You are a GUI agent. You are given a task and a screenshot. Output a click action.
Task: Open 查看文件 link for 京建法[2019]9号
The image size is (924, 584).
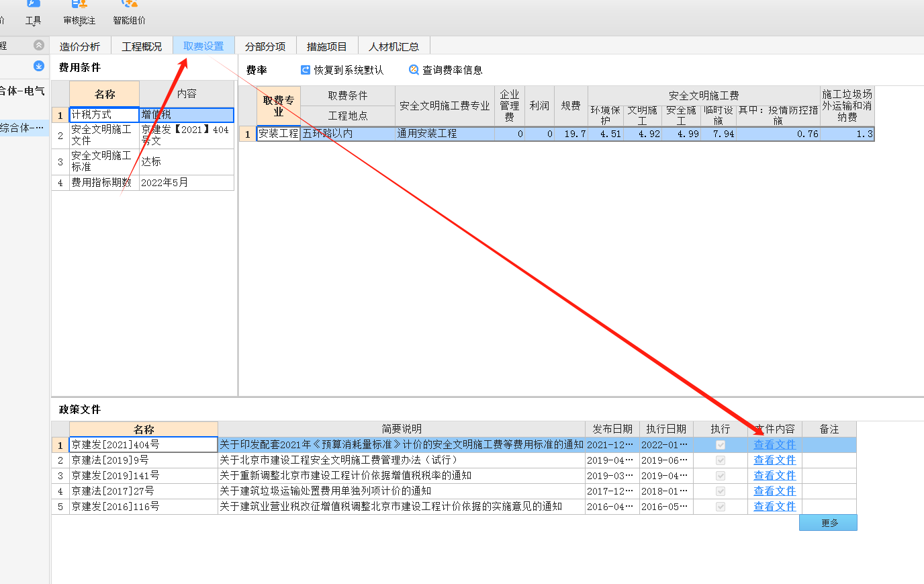click(x=774, y=460)
